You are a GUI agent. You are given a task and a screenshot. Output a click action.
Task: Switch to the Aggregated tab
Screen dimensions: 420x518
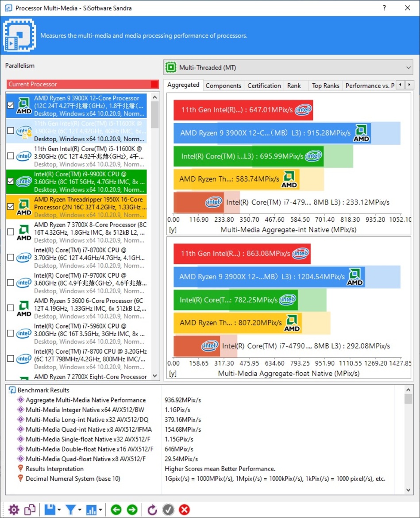point(183,85)
